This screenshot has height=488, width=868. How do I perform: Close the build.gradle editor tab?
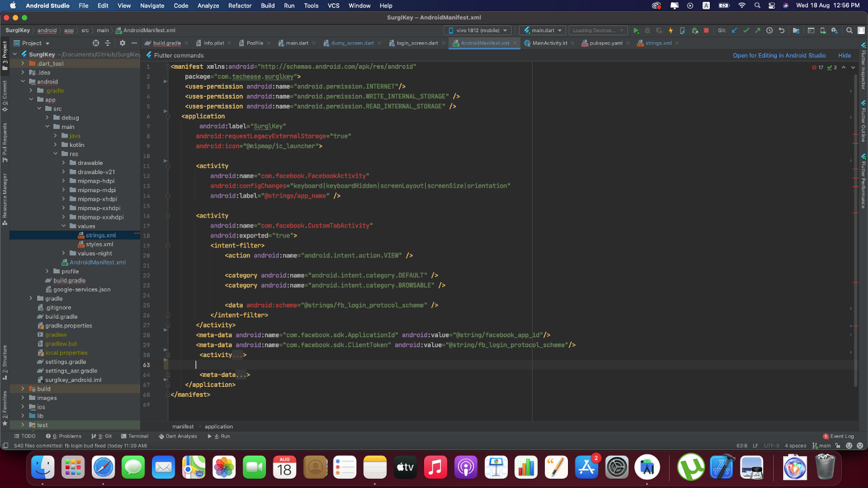pos(187,43)
